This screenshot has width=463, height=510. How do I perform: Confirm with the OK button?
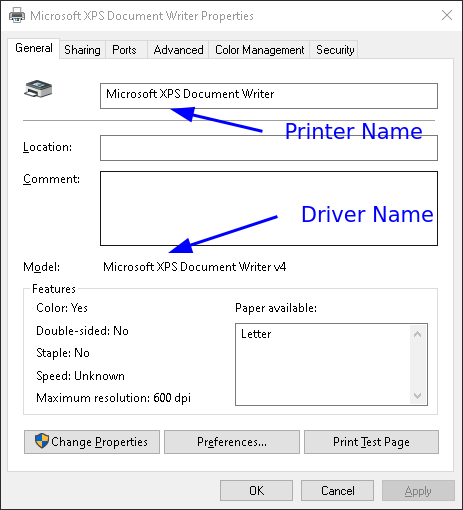[256, 491]
